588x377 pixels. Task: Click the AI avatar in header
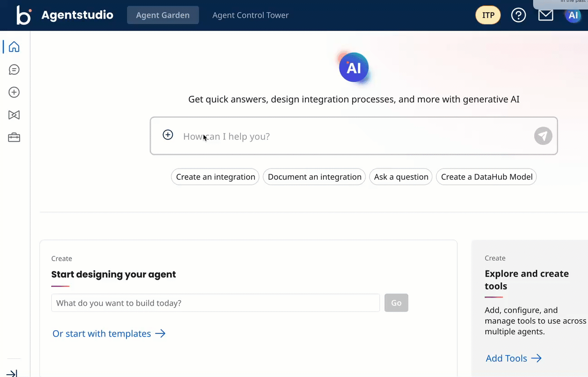tap(573, 15)
